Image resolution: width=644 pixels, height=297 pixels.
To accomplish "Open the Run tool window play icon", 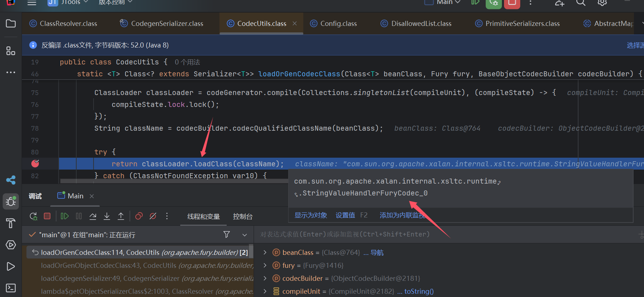I will tap(11, 266).
